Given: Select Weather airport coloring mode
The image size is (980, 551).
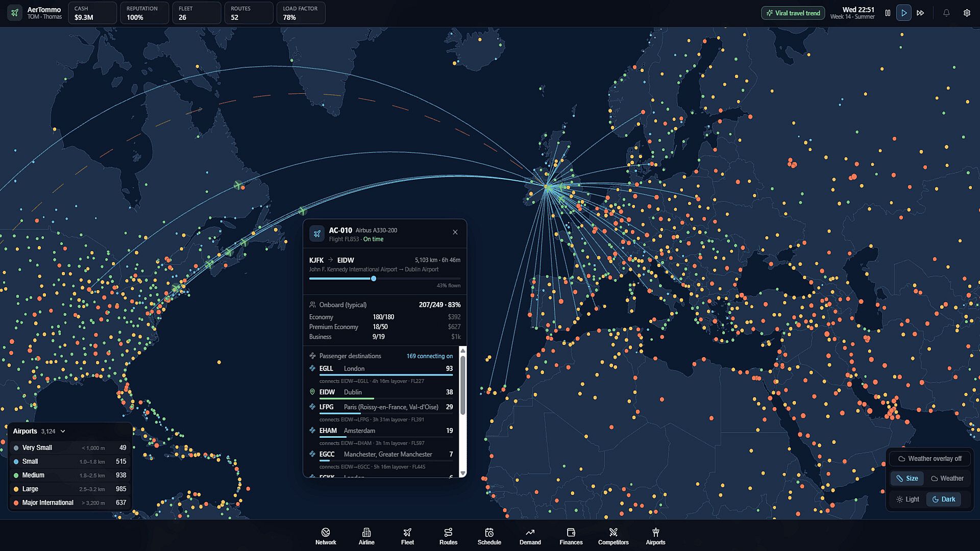Looking at the screenshot, I should point(947,479).
